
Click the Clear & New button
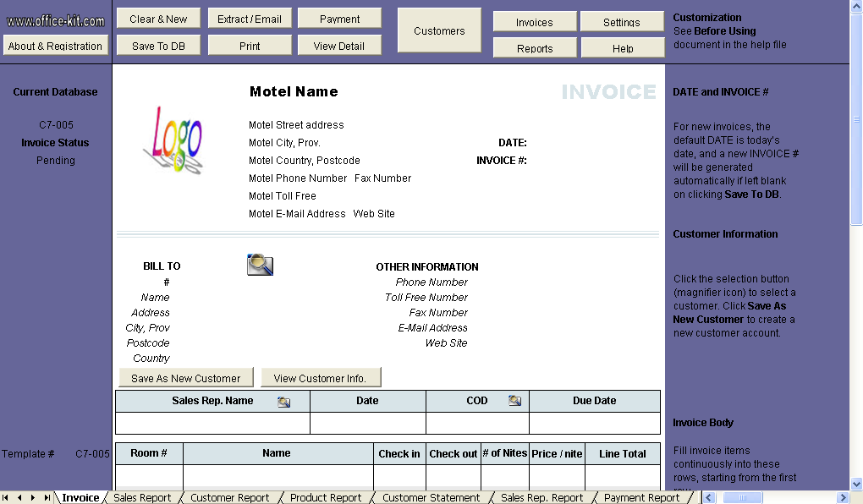pyautogui.click(x=158, y=19)
